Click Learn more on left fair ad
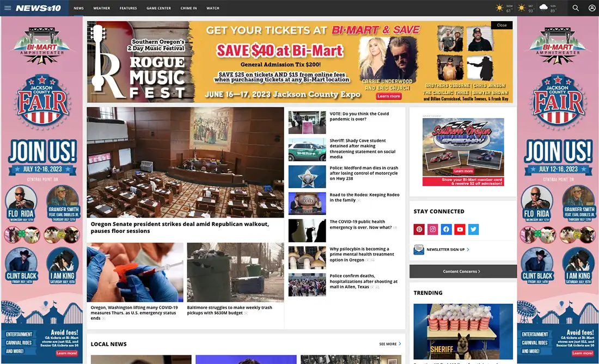This screenshot has height=364, width=599. click(x=66, y=353)
